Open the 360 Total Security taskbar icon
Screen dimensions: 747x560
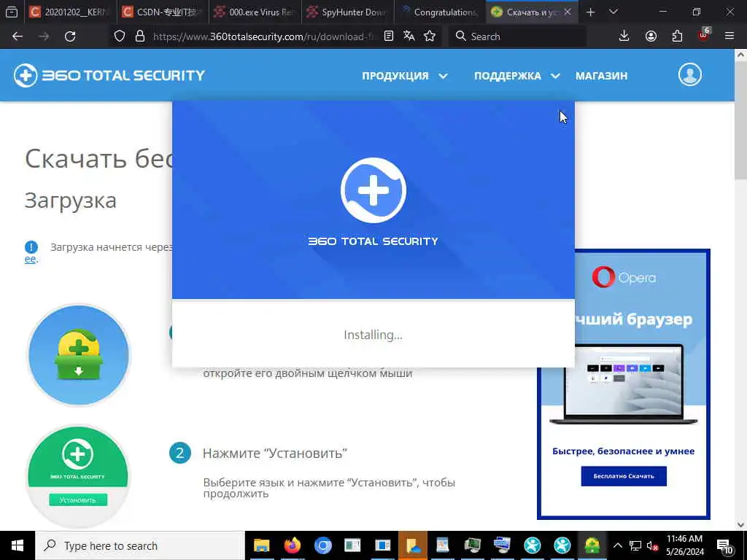[592, 545]
